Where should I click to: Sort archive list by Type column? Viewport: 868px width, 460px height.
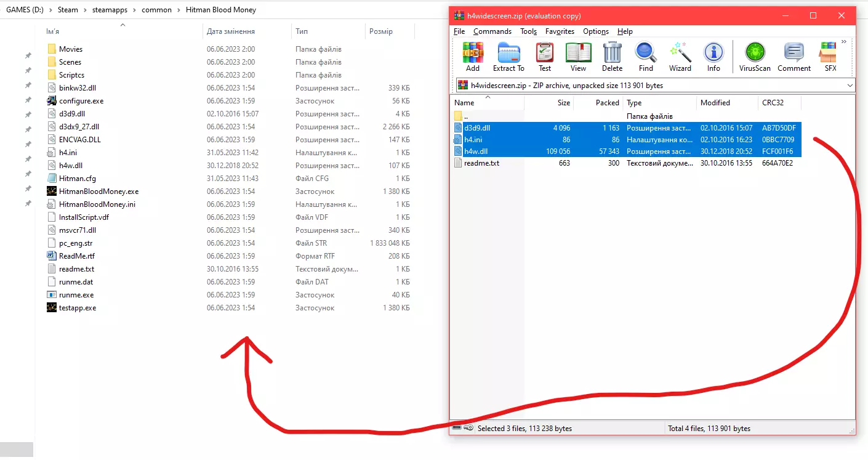[x=634, y=103]
